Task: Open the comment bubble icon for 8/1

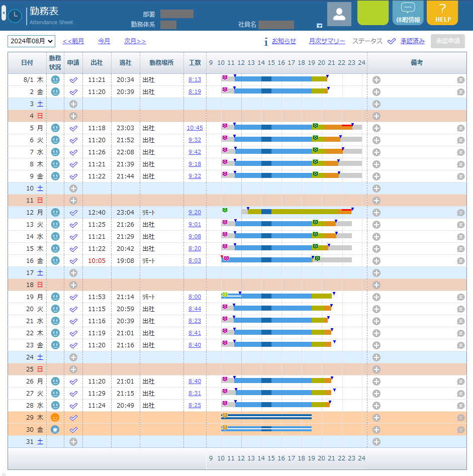Action: (x=460, y=80)
